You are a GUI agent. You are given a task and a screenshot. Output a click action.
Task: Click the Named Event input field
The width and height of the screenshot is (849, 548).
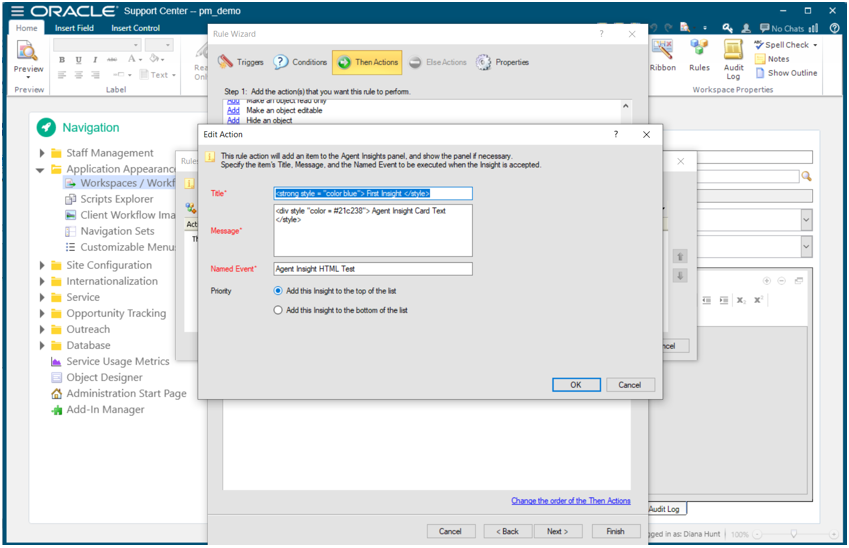click(373, 269)
